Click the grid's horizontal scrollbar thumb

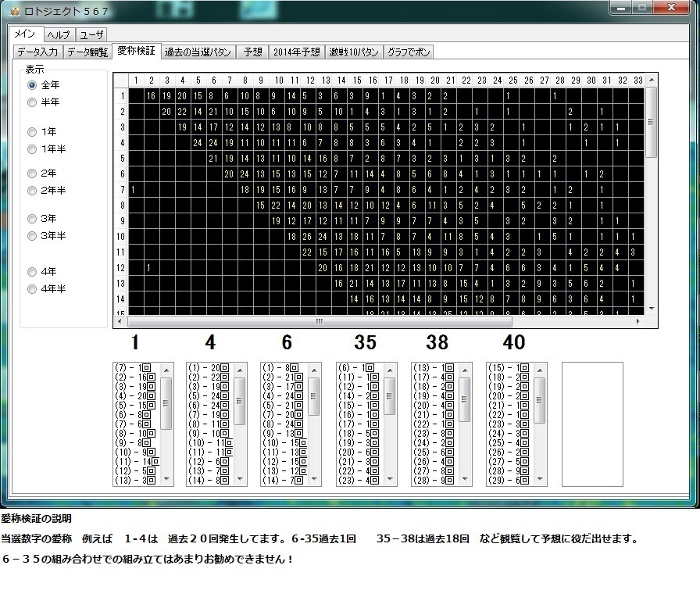(320, 321)
